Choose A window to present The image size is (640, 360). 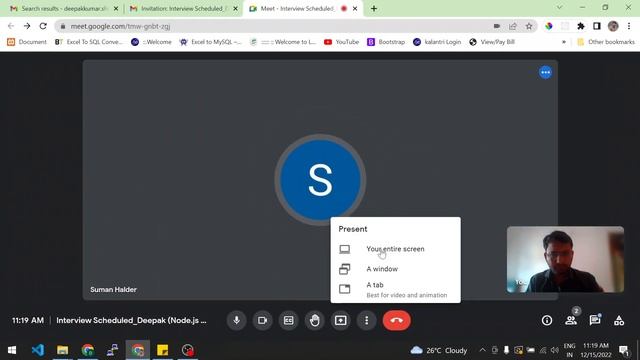396,269
